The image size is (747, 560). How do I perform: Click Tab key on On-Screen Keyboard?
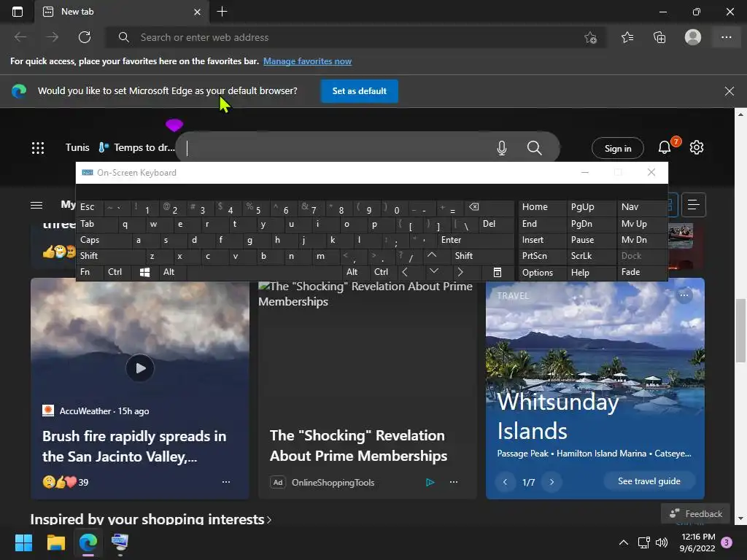97,224
